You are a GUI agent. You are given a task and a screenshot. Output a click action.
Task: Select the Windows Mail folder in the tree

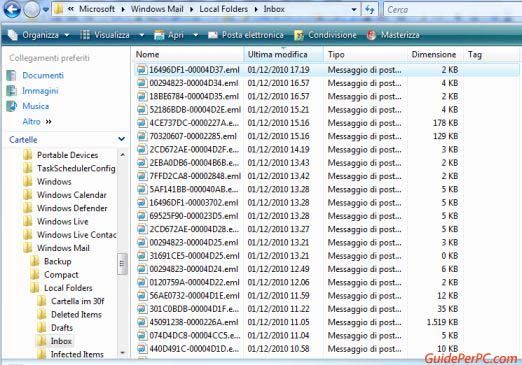tap(63, 248)
